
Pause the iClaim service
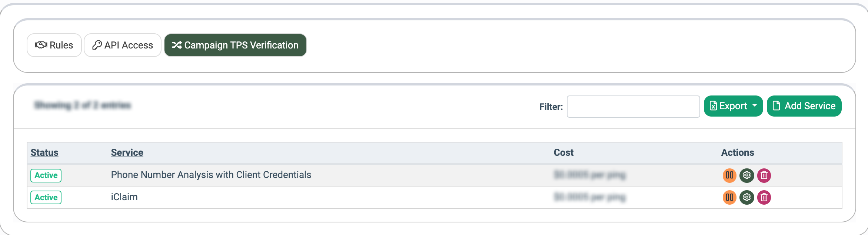(729, 197)
